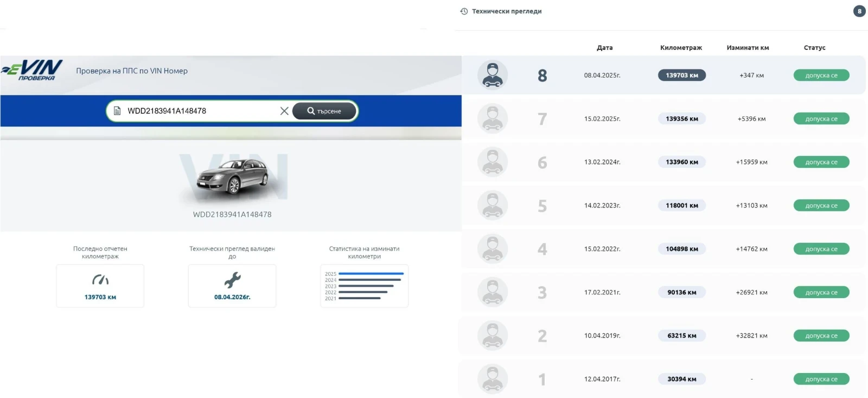The width and height of the screenshot is (868, 398).
Task: Select mechanic icon for inspection 5
Action: (x=492, y=206)
